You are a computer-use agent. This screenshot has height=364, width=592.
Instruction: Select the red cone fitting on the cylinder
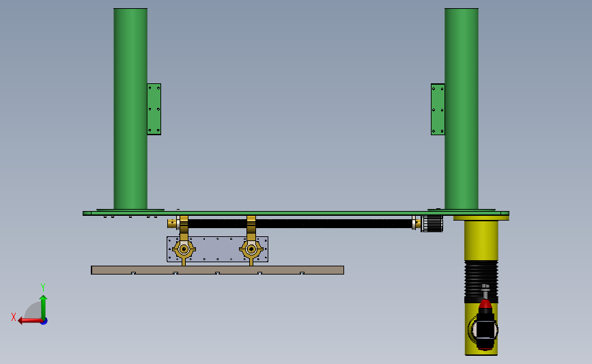click(485, 305)
